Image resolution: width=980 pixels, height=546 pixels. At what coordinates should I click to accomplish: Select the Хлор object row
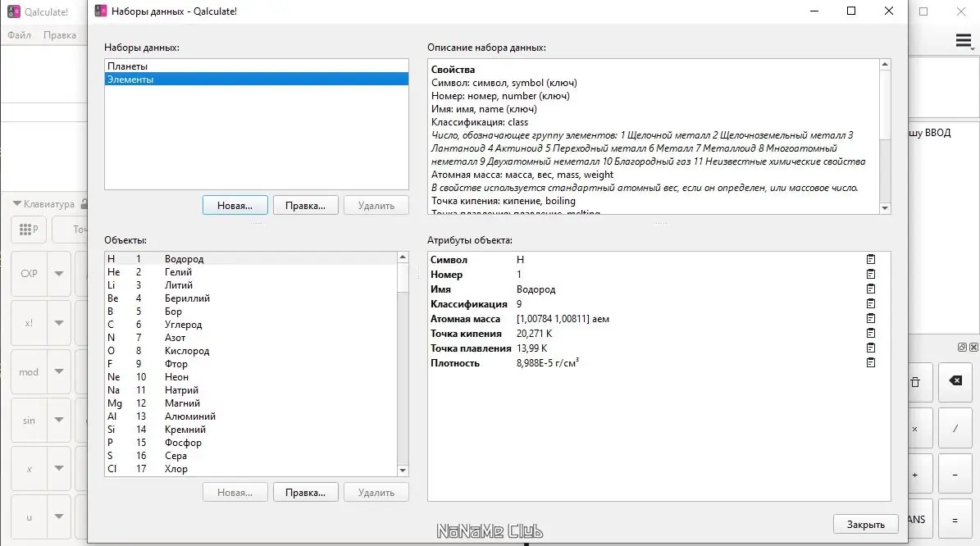(251, 469)
